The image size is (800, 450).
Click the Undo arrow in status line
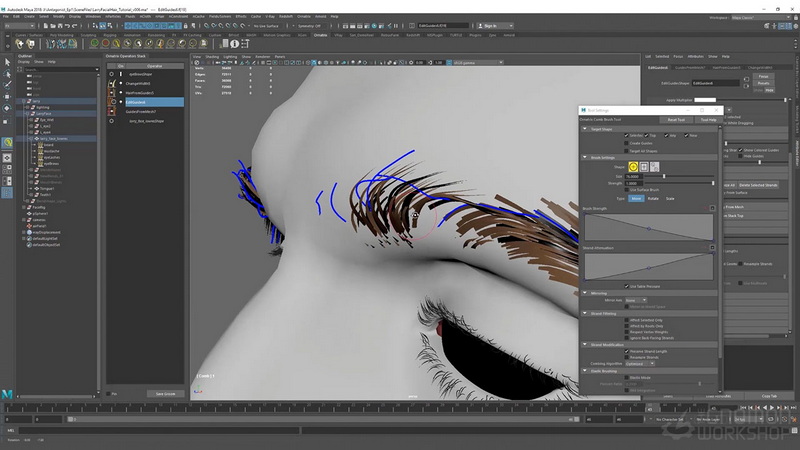click(x=67, y=26)
